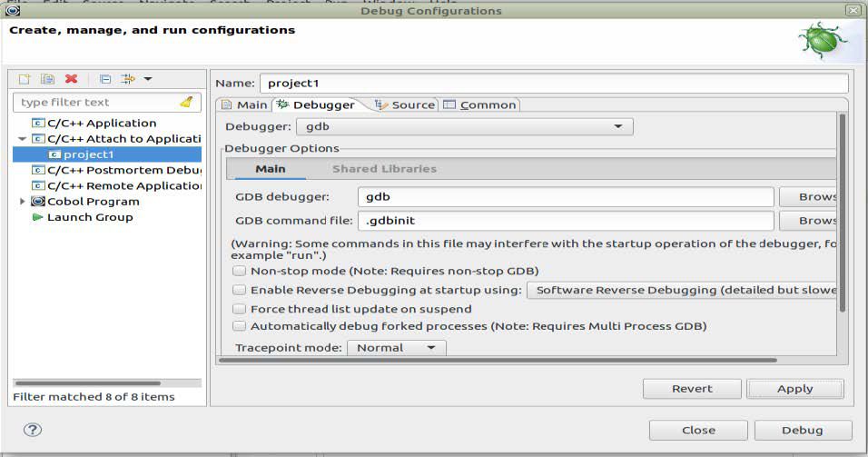
Task: Click the Close button
Action: click(x=698, y=431)
